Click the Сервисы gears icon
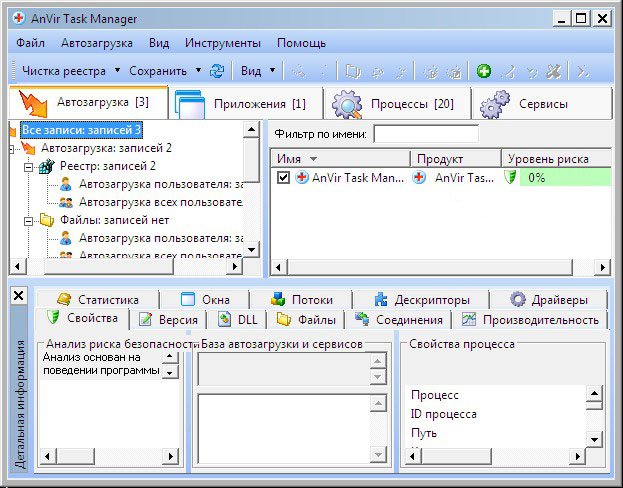 pos(495,104)
